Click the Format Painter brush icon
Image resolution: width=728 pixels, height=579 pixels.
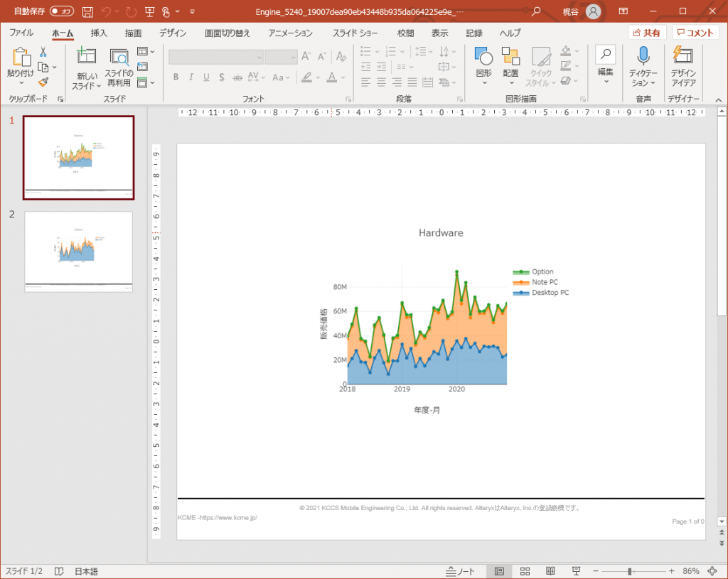pyautogui.click(x=43, y=82)
